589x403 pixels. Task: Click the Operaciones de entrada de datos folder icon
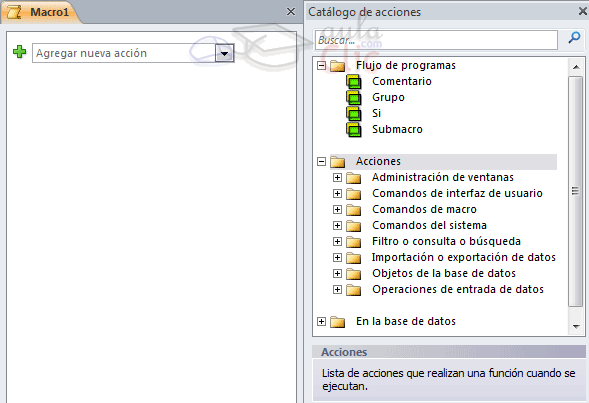click(353, 290)
